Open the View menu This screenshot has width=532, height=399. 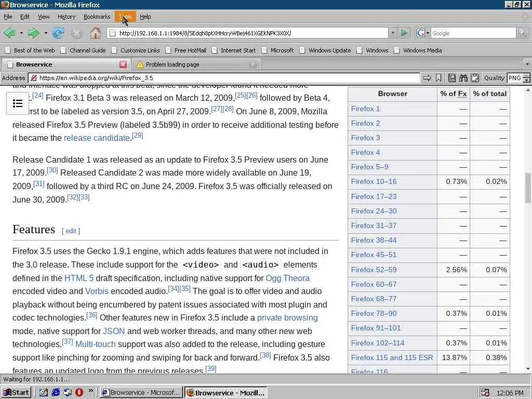pos(44,17)
